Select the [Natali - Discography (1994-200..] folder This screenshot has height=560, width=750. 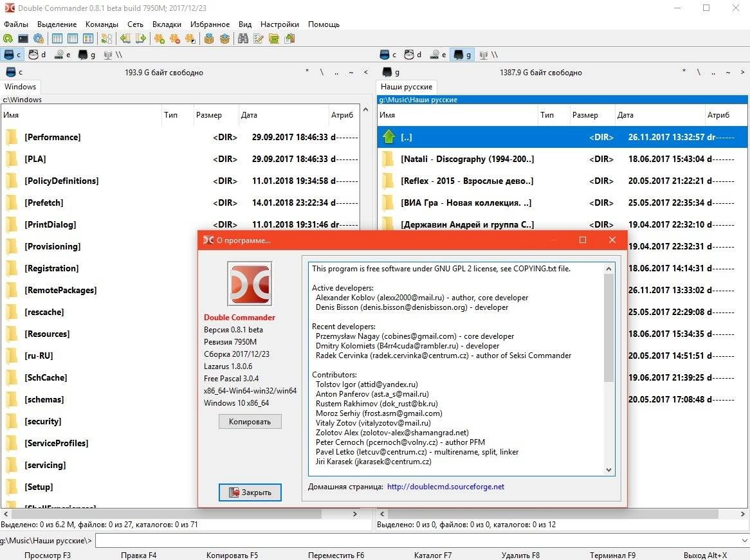coord(562,159)
